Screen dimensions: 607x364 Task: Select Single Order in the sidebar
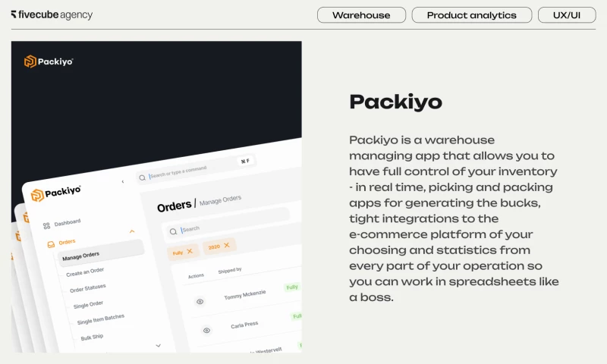(88, 305)
